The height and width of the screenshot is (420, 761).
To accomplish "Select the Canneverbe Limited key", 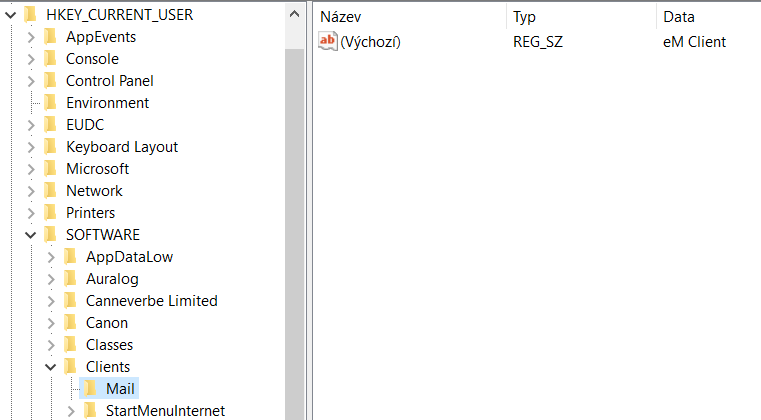I will 151,301.
